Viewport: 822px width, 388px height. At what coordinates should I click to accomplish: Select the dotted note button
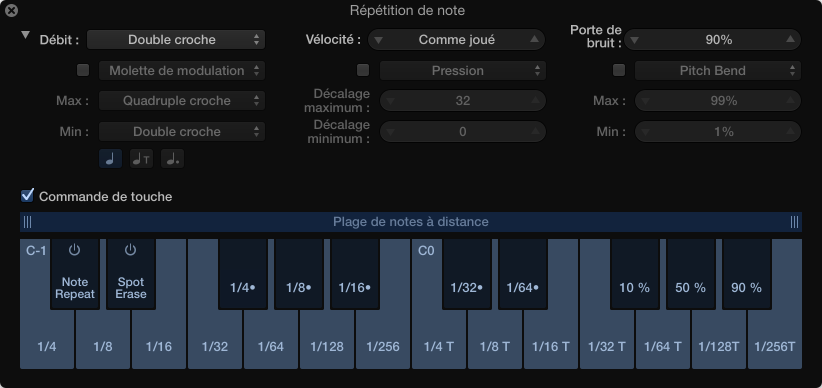[x=172, y=158]
